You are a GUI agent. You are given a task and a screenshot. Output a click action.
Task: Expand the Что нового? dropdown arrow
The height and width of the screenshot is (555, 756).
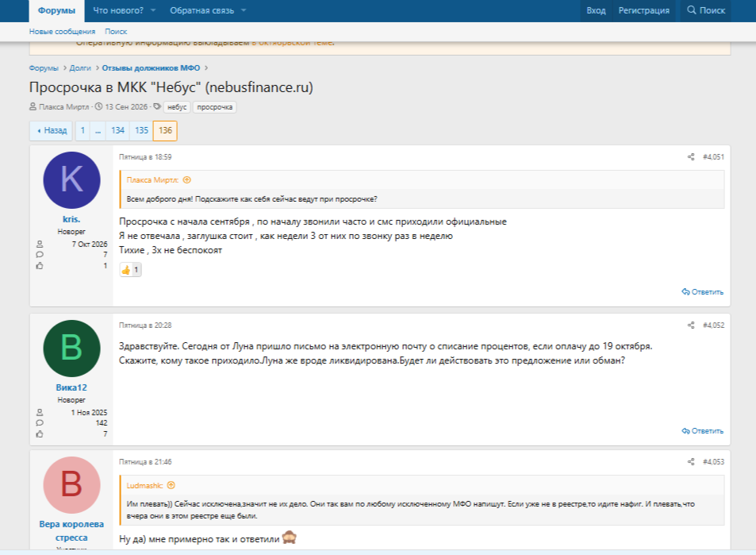click(x=153, y=10)
